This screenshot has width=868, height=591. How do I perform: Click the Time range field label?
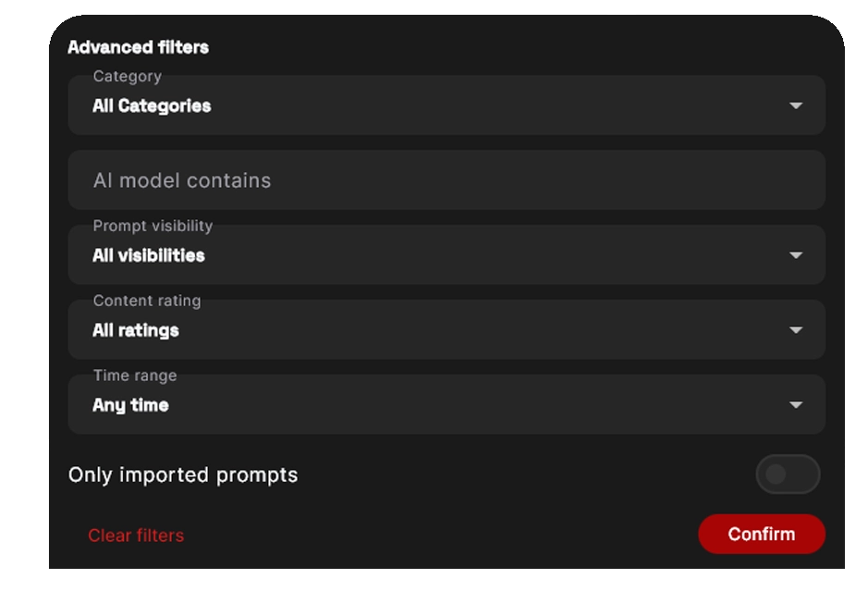click(135, 376)
